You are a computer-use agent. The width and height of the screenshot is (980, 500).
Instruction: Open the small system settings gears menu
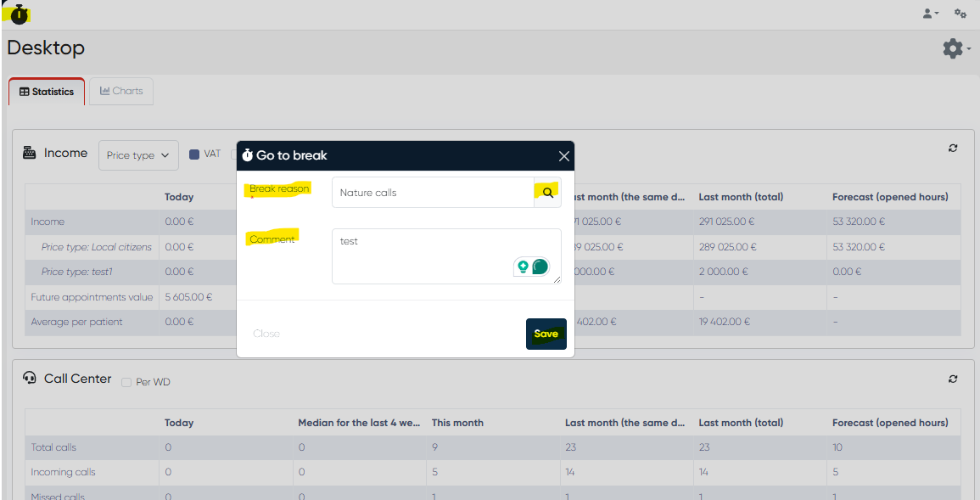960,14
